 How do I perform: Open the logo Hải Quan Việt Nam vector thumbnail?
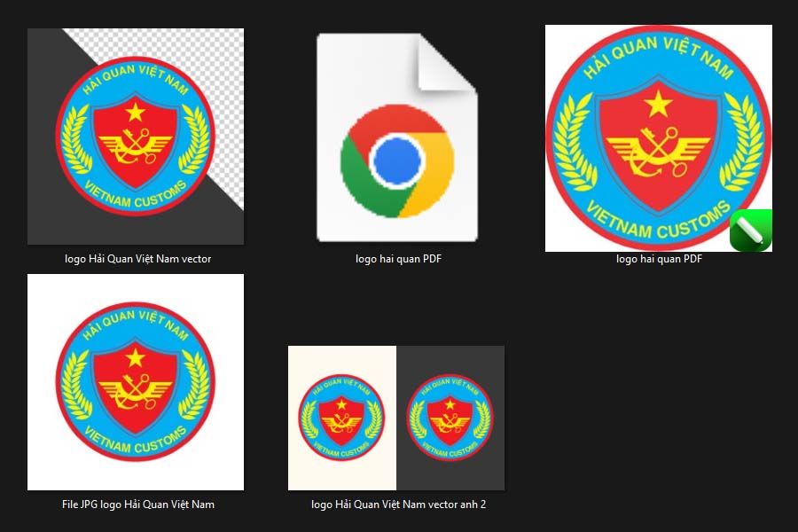136,137
